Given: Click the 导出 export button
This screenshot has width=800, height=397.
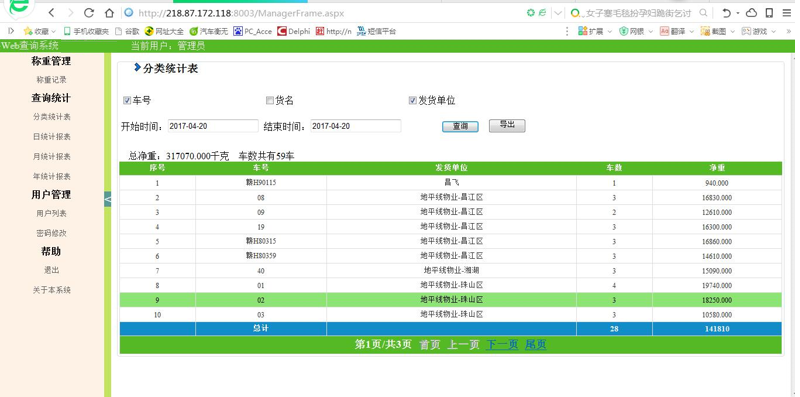Looking at the screenshot, I should 507,126.
